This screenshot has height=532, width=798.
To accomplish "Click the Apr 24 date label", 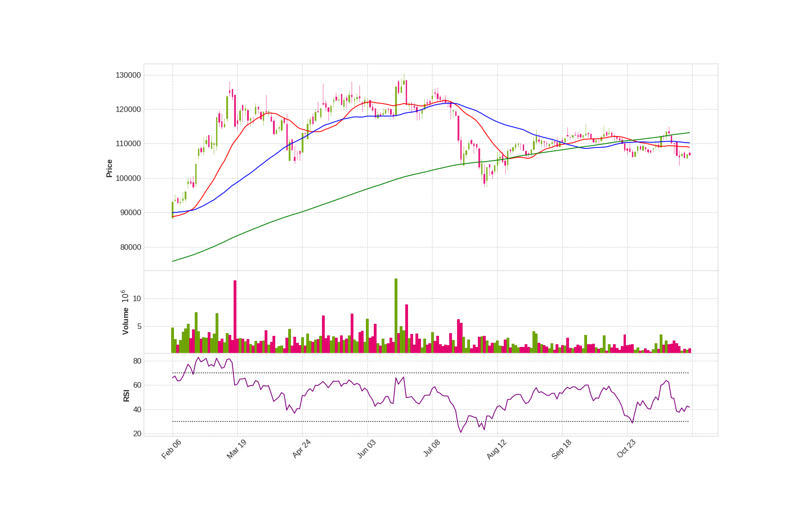I will click(301, 449).
